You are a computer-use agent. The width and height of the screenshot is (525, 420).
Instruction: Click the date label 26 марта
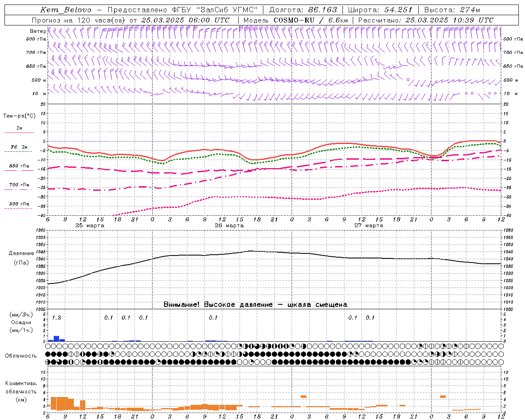[x=229, y=226]
